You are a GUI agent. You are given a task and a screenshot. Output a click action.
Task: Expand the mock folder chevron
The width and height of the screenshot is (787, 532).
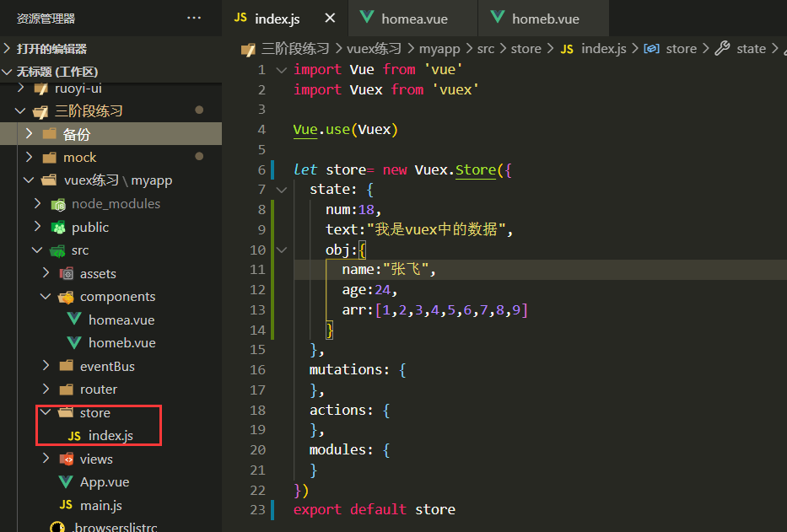click(30, 157)
